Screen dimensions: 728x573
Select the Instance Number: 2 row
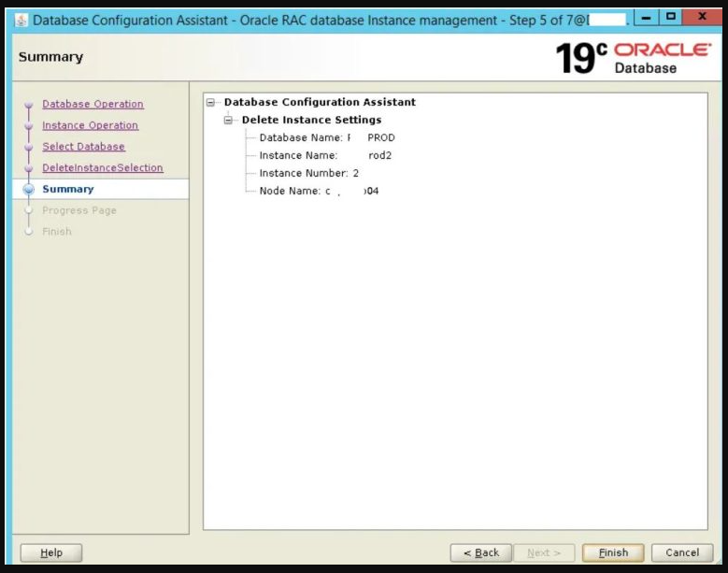click(308, 173)
